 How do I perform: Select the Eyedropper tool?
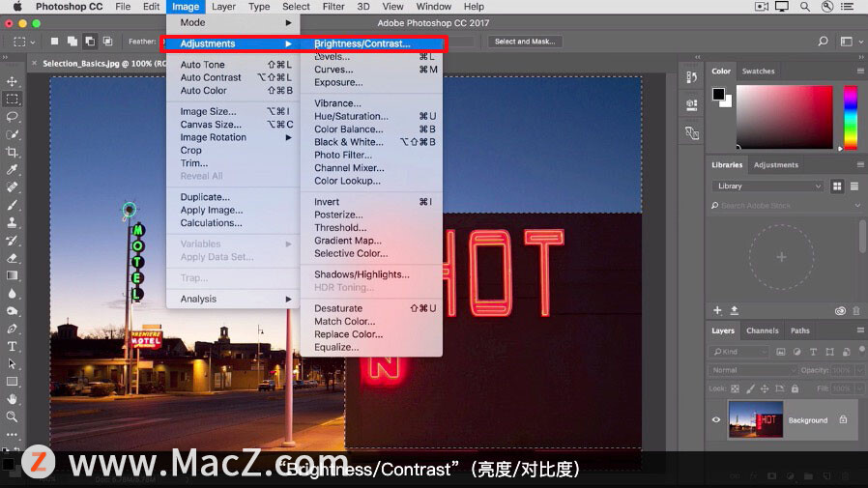pos(12,169)
